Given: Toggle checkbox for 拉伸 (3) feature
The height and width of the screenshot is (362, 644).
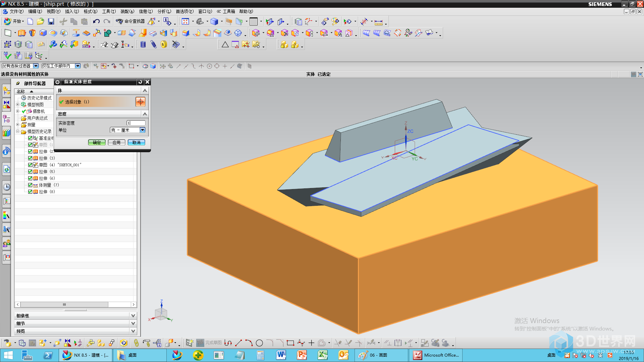Looking at the screenshot, I should click(30, 158).
